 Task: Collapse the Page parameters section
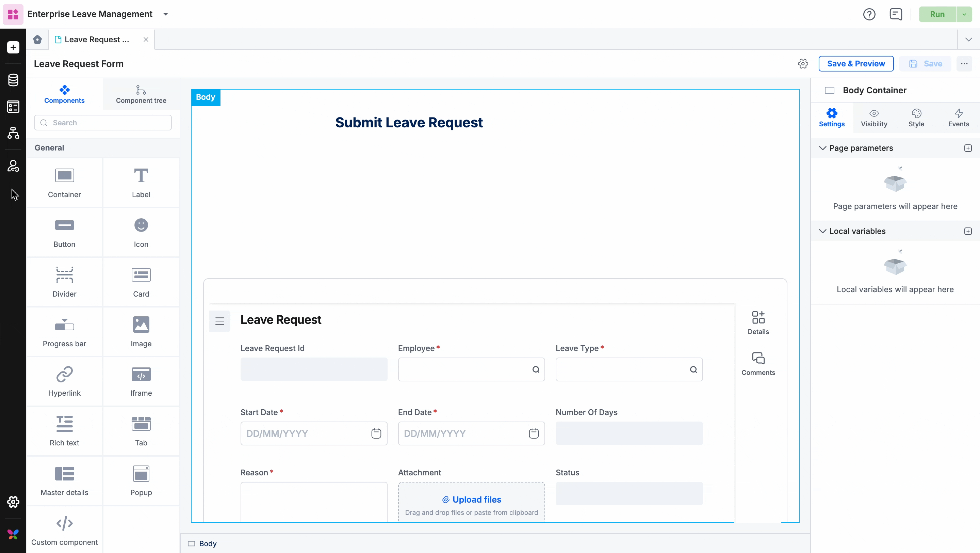[822, 148]
